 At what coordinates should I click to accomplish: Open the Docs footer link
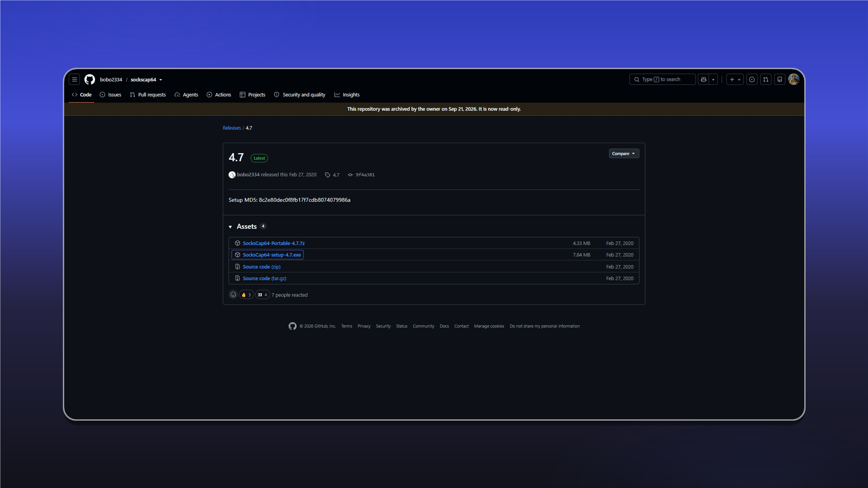tap(444, 326)
